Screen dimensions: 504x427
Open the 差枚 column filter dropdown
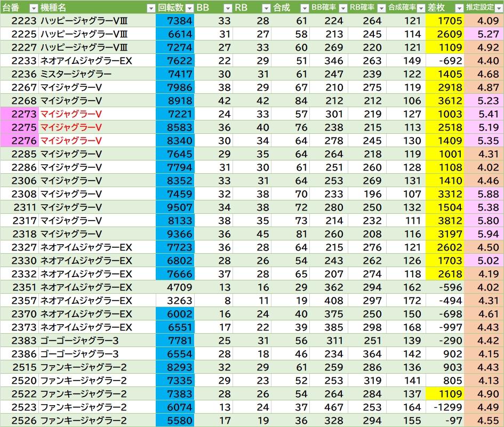[459, 9]
